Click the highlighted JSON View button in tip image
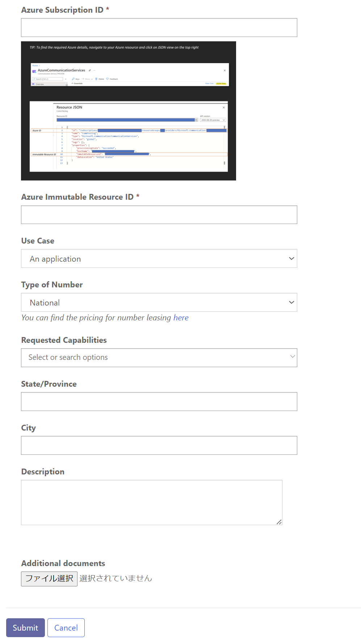 point(221,83)
